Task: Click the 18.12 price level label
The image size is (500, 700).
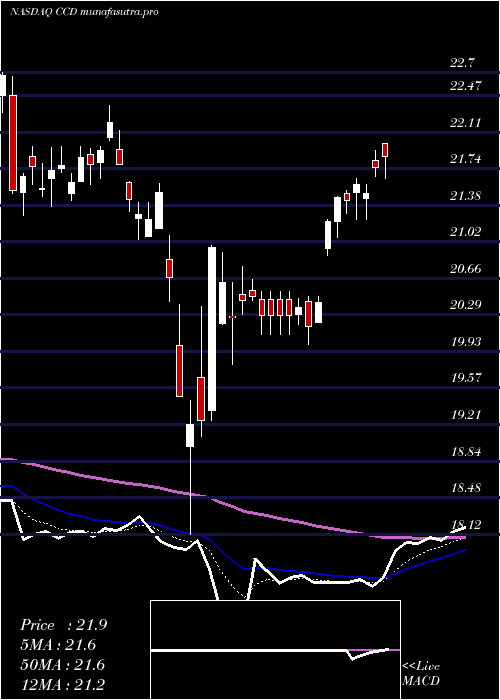Action: pos(466,525)
